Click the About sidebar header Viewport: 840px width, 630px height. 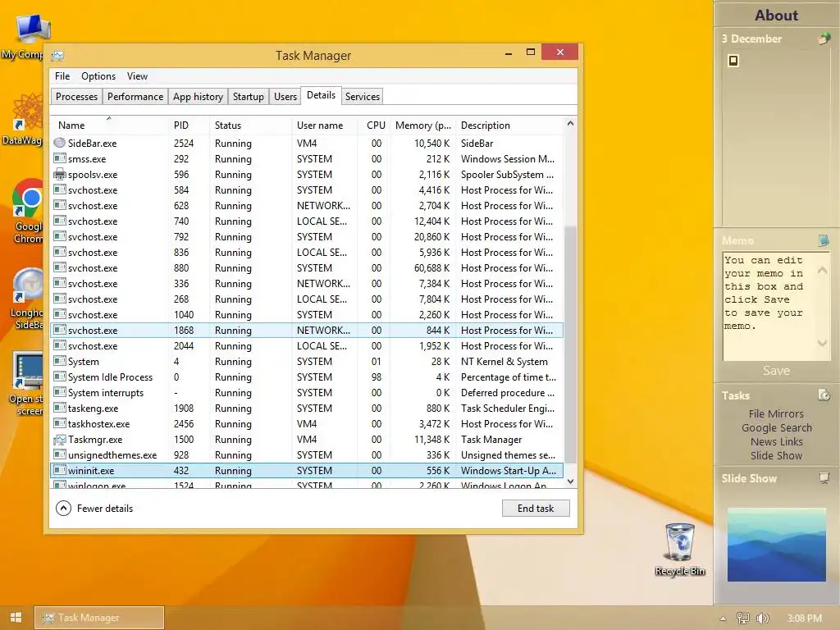776,15
